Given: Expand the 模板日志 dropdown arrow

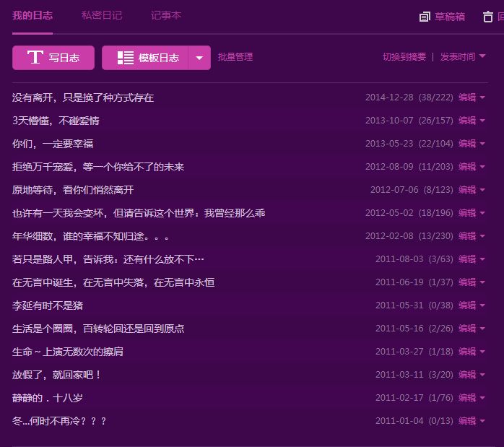Looking at the screenshot, I should 199,58.
